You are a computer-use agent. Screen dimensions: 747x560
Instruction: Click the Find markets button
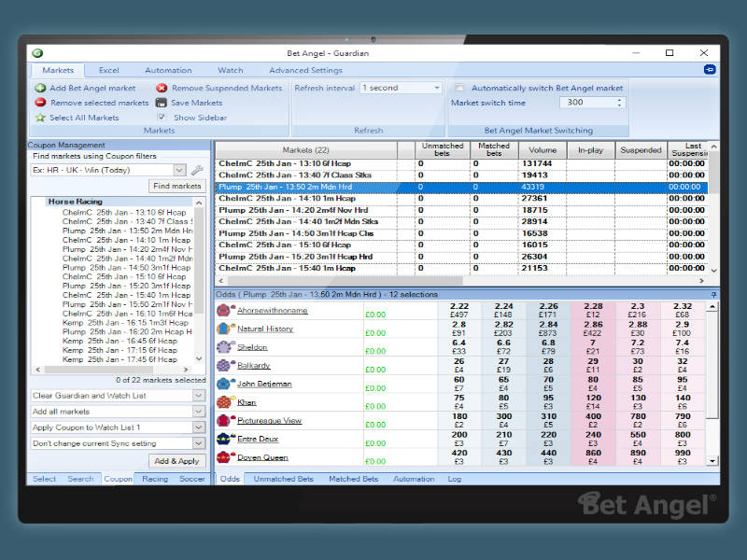coord(176,186)
